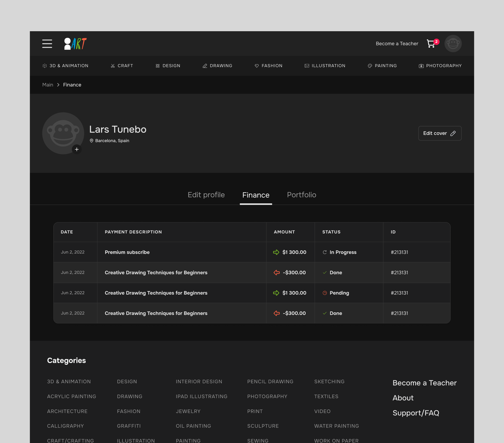The image size is (504, 443).
Task: Click the user avatar in header
Action: click(453, 44)
